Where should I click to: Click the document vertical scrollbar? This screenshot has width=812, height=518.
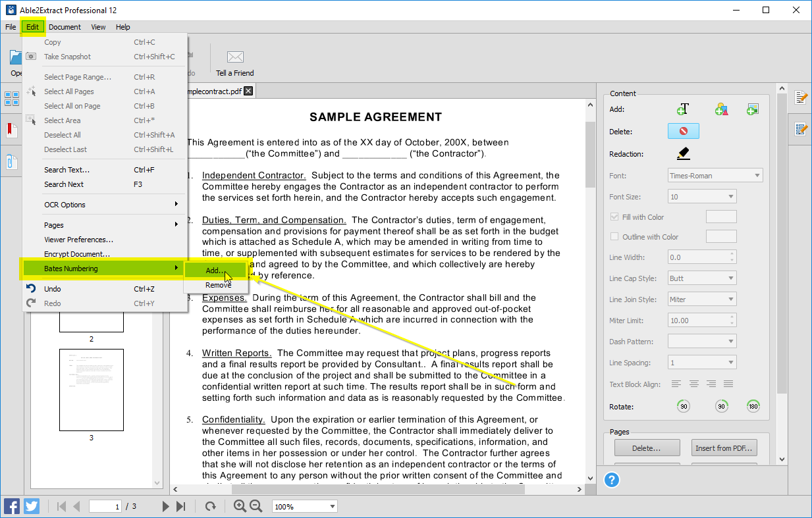(x=590, y=292)
